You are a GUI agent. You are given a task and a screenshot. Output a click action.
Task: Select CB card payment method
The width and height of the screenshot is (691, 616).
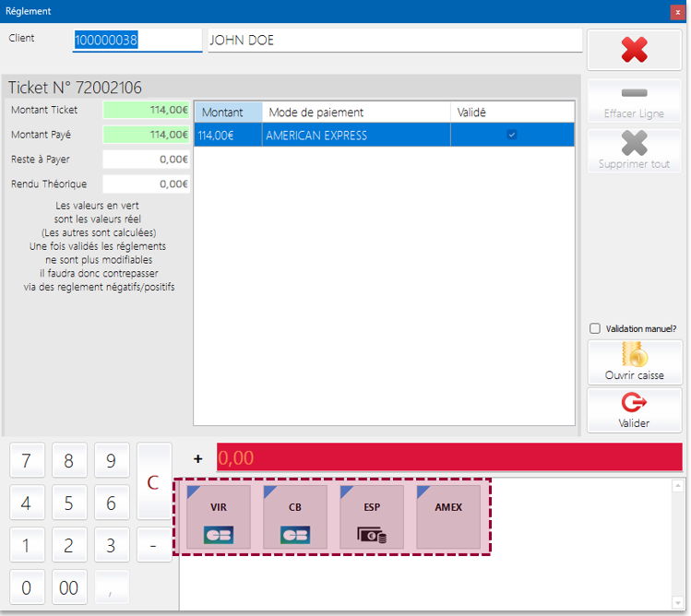[x=295, y=517]
